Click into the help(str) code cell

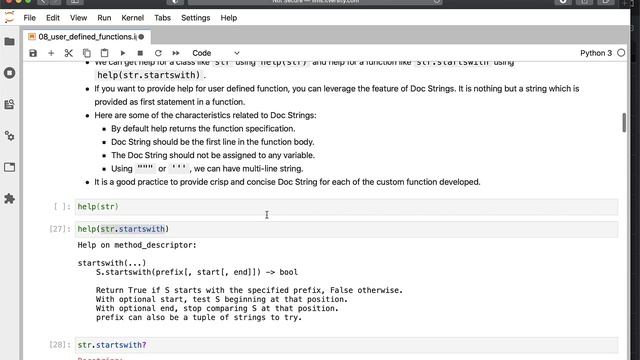[x=346, y=207]
